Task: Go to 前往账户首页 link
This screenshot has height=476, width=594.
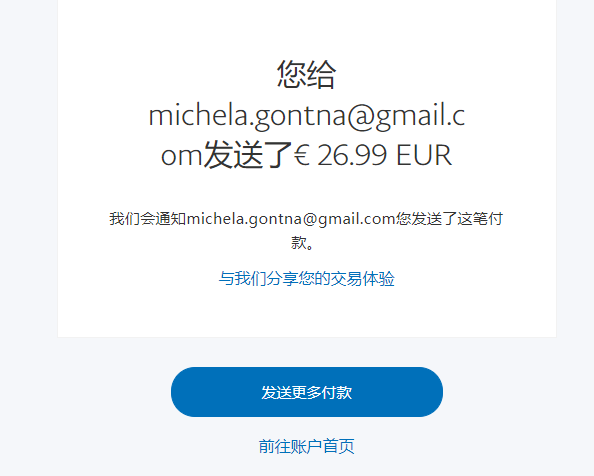Action: [x=306, y=446]
